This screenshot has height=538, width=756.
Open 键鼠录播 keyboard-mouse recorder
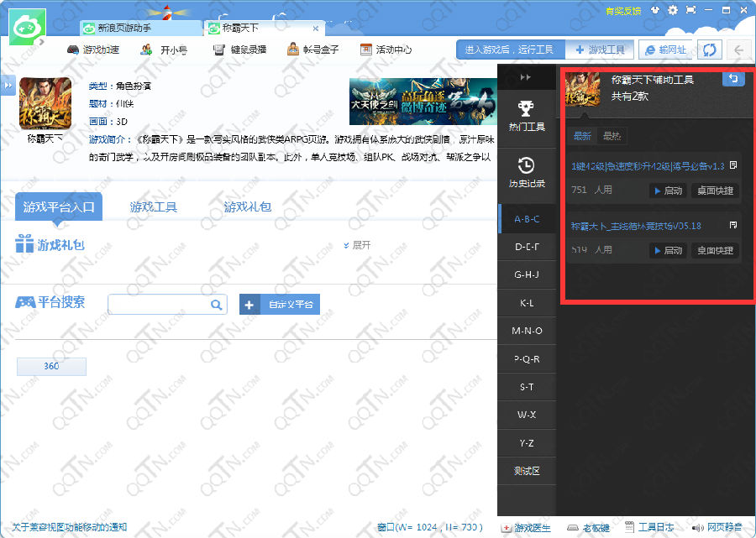tap(239, 50)
